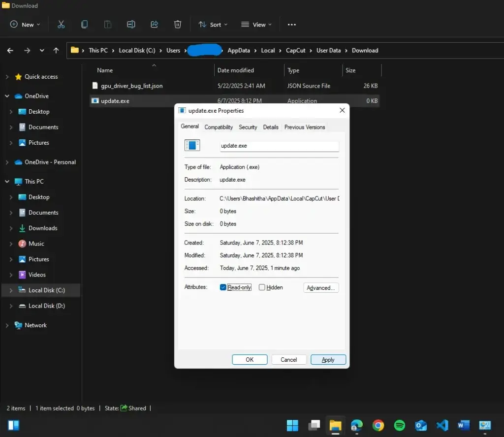Sort by Type column header
The image size is (504, 437).
(293, 70)
